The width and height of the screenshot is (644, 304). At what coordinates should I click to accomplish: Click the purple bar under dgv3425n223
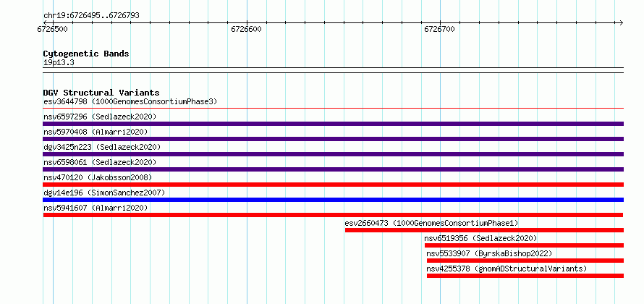click(x=334, y=154)
